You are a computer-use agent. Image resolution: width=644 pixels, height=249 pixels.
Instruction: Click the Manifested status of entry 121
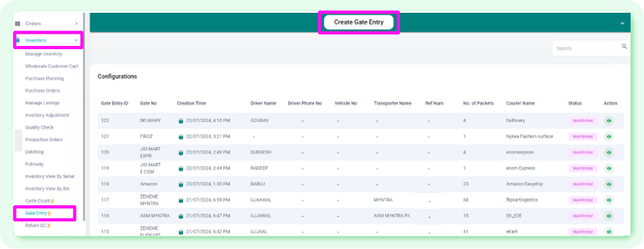pyautogui.click(x=583, y=137)
